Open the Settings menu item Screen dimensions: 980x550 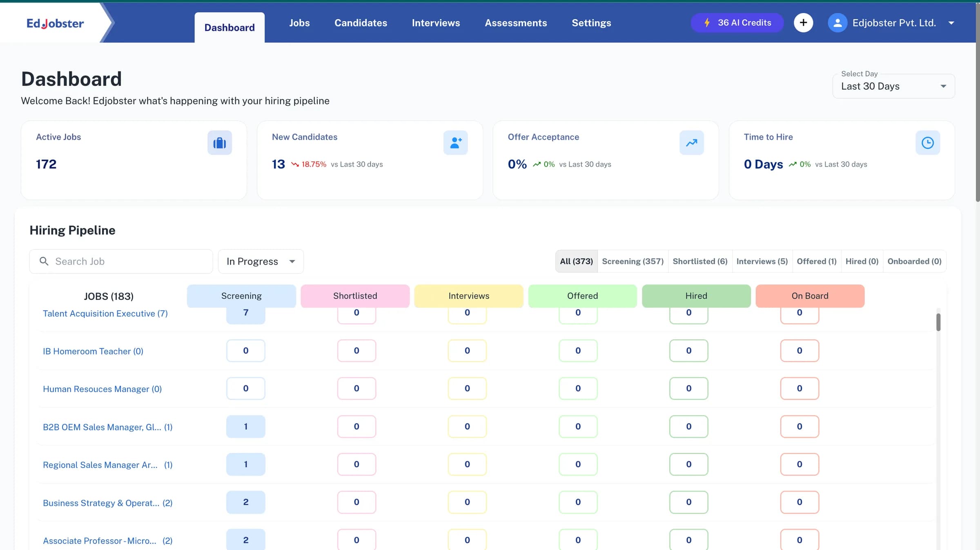pyautogui.click(x=591, y=23)
